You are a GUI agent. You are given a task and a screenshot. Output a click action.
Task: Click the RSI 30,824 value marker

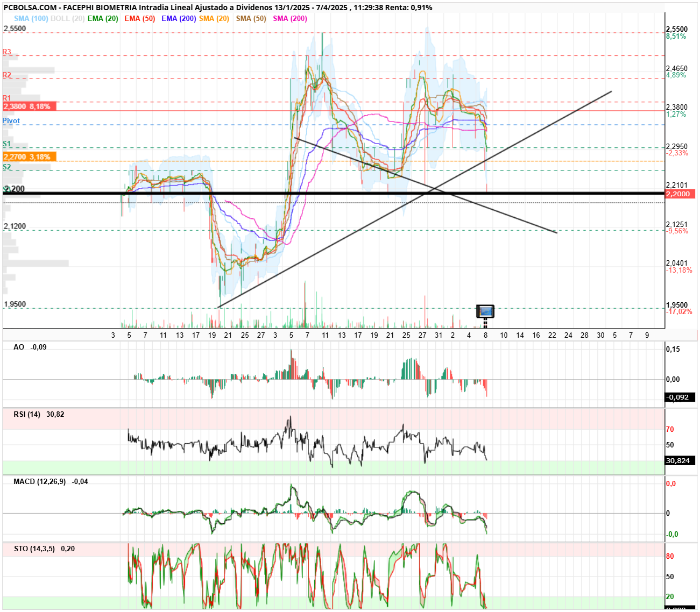tap(680, 460)
